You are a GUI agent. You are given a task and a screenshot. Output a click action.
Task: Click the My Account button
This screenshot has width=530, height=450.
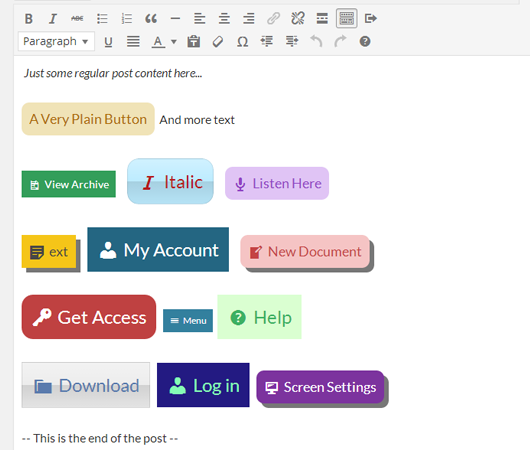click(158, 250)
